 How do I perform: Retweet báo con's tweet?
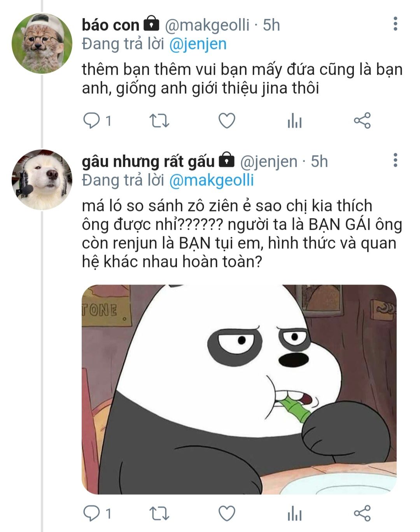159,121
